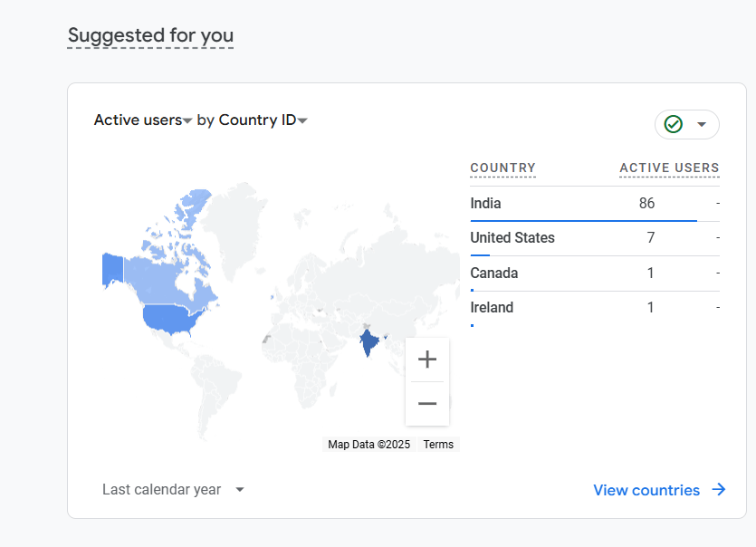Zoom in on the world map
The image size is (756, 547).
[x=427, y=360]
